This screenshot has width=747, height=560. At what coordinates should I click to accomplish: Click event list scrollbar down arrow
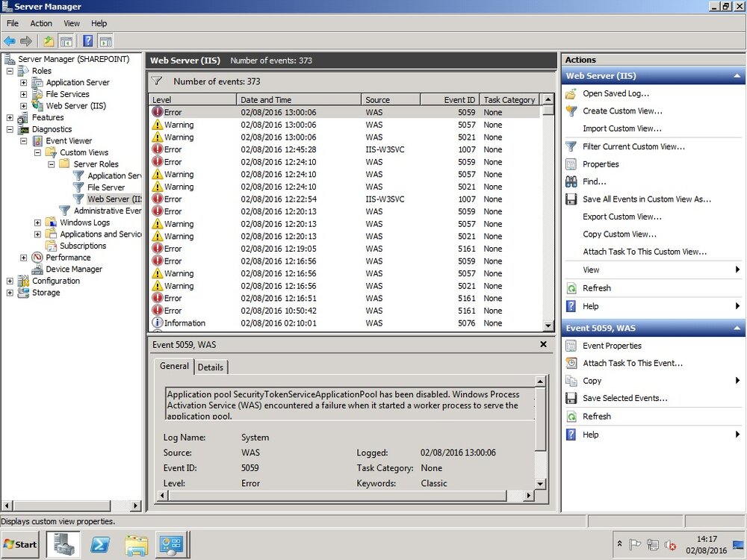point(548,326)
